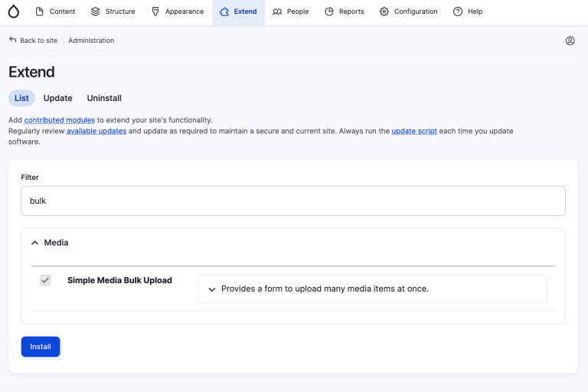
Task: Open the Configuration menu
Action: [x=416, y=11]
